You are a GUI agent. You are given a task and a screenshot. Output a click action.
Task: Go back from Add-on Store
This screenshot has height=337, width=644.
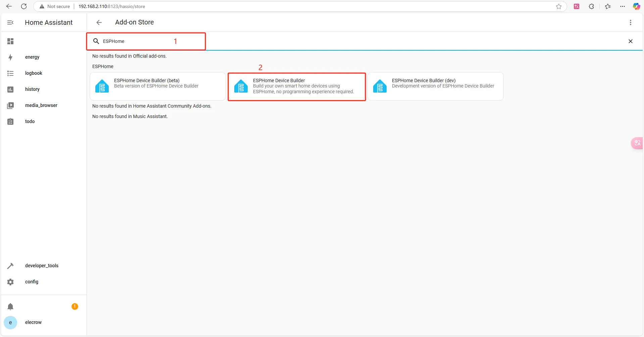tap(99, 22)
